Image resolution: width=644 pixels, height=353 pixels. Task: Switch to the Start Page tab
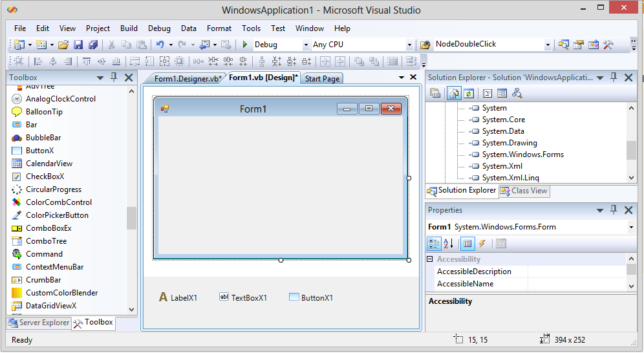pos(323,78)
